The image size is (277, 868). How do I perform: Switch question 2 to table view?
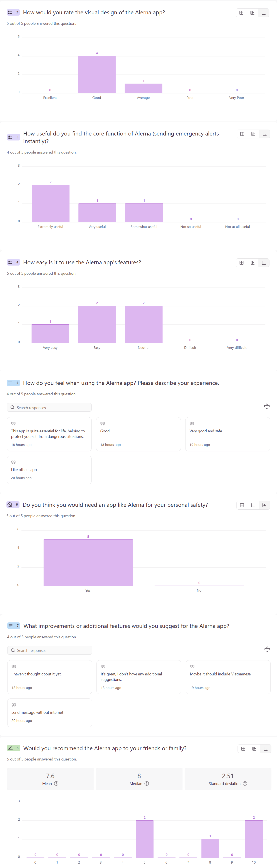(241, 13)
